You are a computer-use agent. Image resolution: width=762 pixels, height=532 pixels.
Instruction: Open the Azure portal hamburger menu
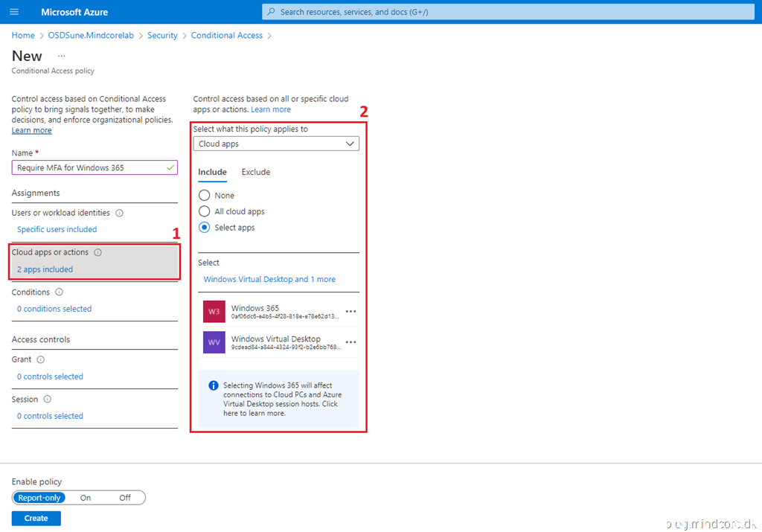[14, 12]
